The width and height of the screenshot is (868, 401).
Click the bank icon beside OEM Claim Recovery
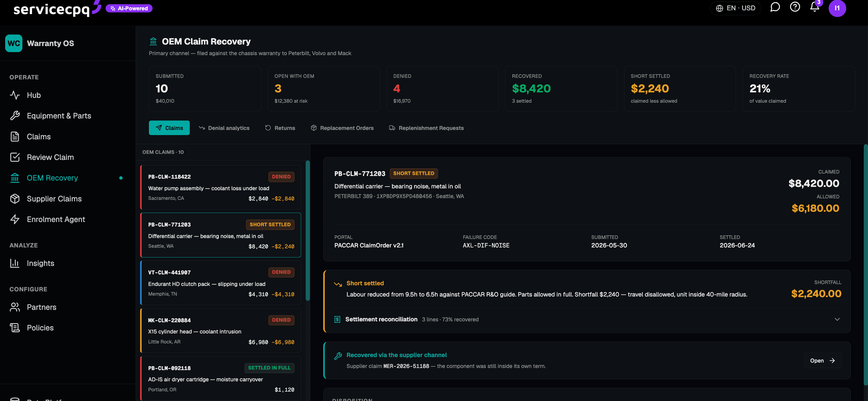tap(153, 41)
